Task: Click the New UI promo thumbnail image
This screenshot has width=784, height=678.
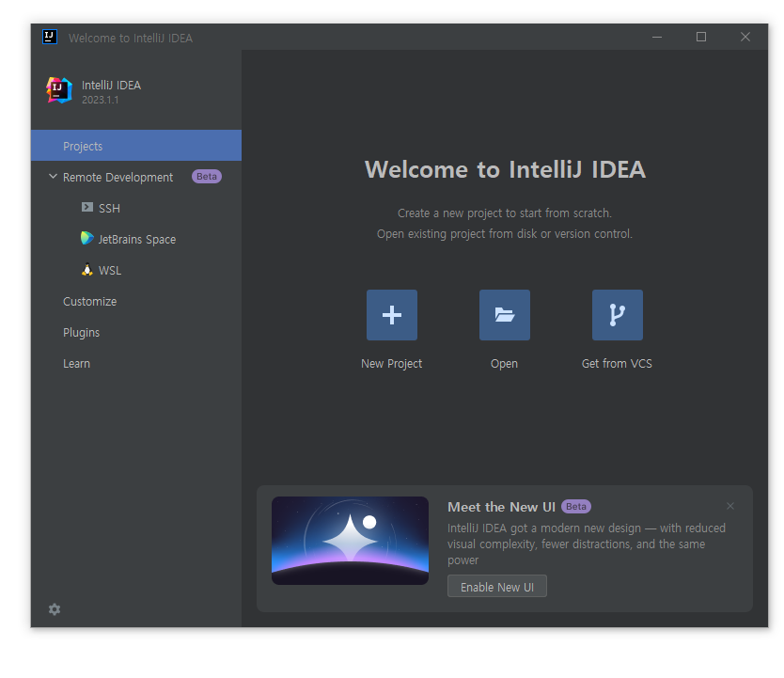Action: (350, 541)
